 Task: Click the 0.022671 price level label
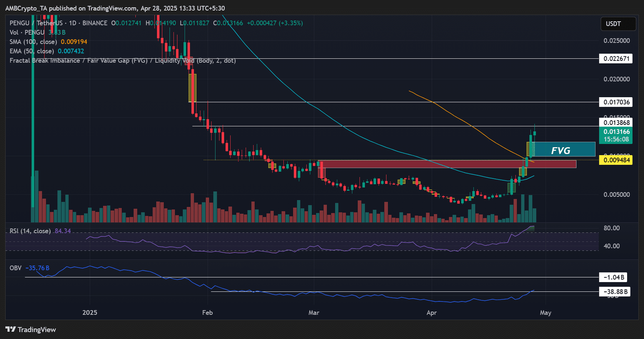616,59
